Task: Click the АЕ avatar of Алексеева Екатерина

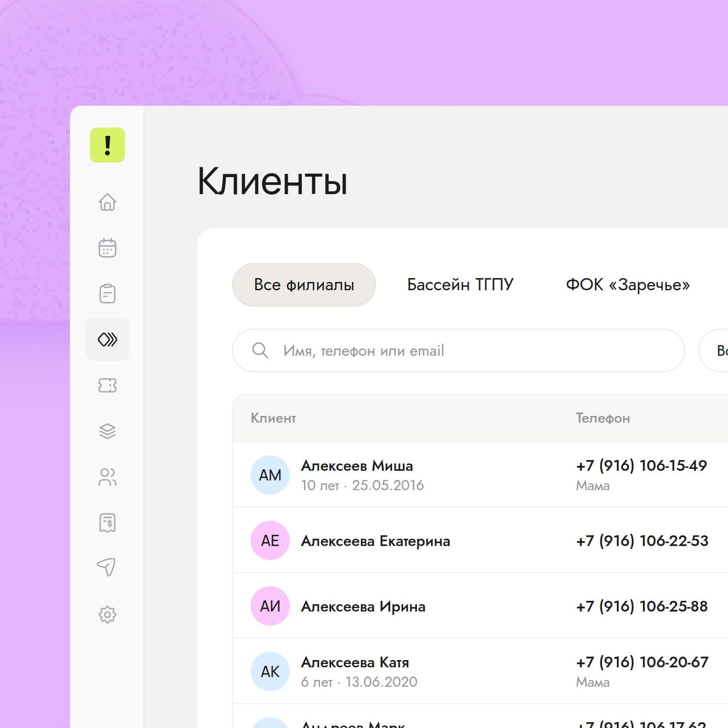Action: (270, 540)
